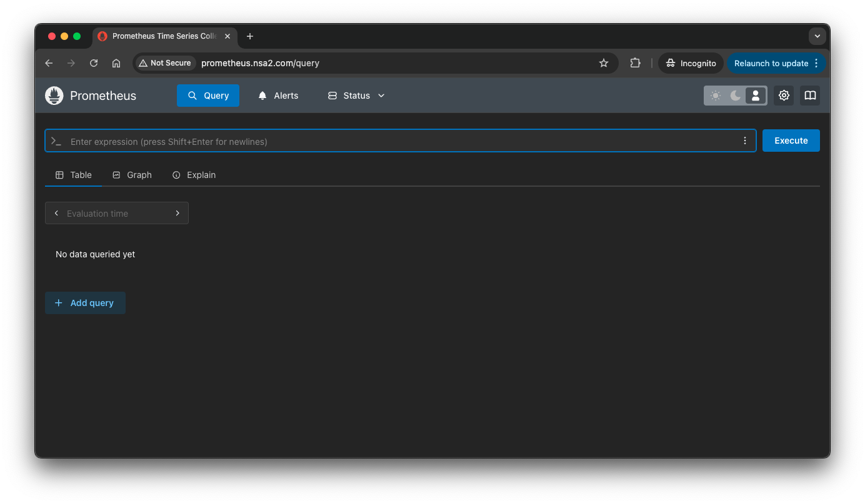Bookmark this page with star icon
865x504 pixels.
(604, 63)
